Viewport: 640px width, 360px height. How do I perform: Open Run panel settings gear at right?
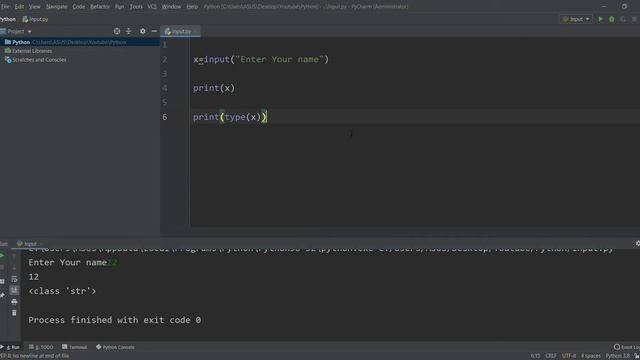click(x=637, y=243)
